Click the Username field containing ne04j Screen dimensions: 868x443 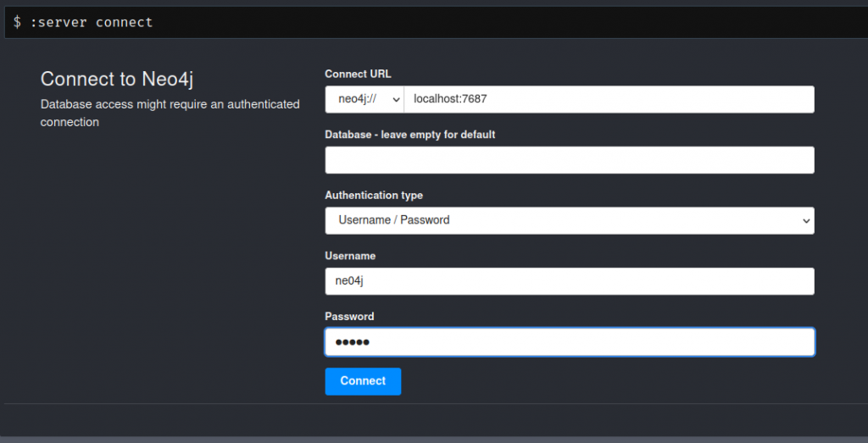569,281
